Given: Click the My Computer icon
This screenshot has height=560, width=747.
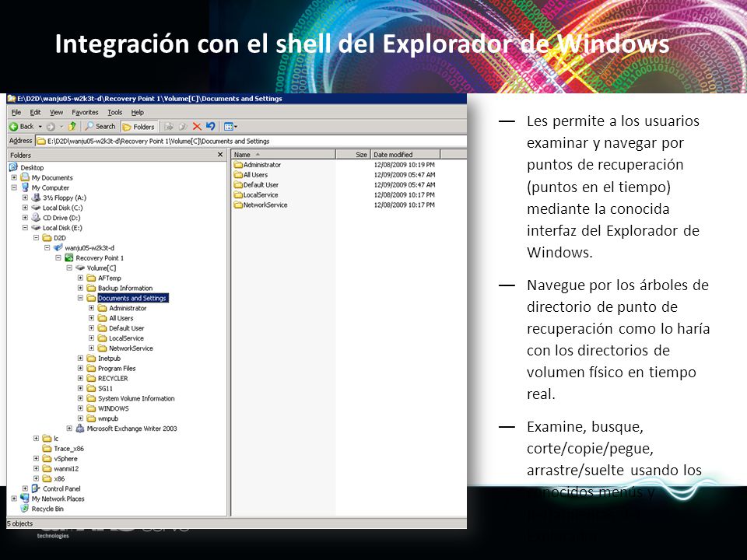Looking at the screenshot, I should tap(25, 187).
